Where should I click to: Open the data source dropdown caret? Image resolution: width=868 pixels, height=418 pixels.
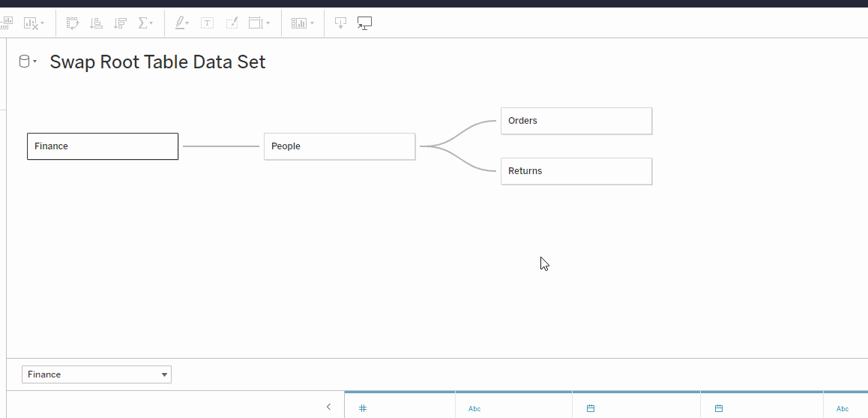[x=35, y=62]
